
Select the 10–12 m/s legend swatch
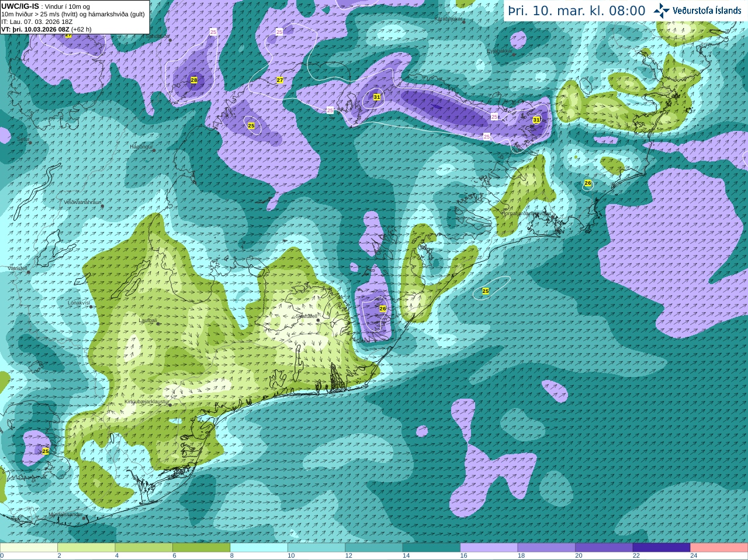point(316,548)
